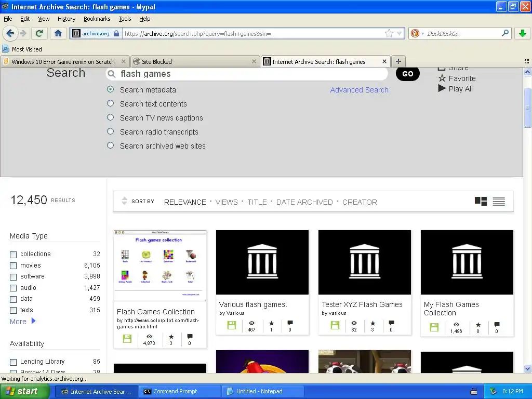
Task: Check the audio media type box
Action: pos(13,288)
